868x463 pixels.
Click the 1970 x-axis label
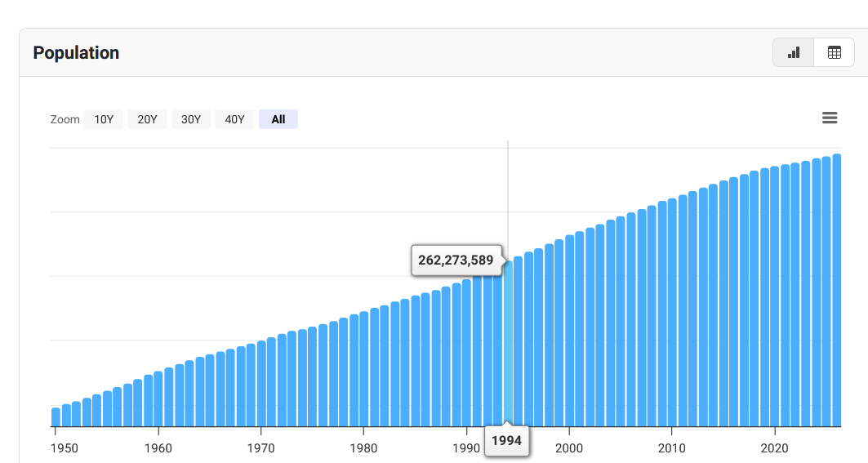260,448
